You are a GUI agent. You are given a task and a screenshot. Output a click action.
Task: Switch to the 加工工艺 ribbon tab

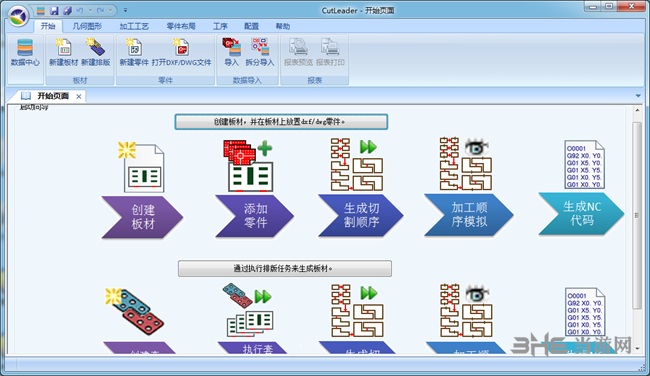point(134,26)
